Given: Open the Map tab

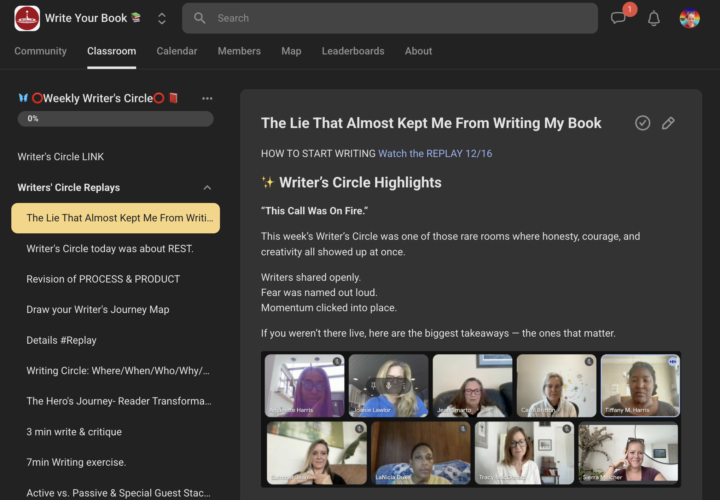Looking at the screenshot, I should click(x=291, y=51).
